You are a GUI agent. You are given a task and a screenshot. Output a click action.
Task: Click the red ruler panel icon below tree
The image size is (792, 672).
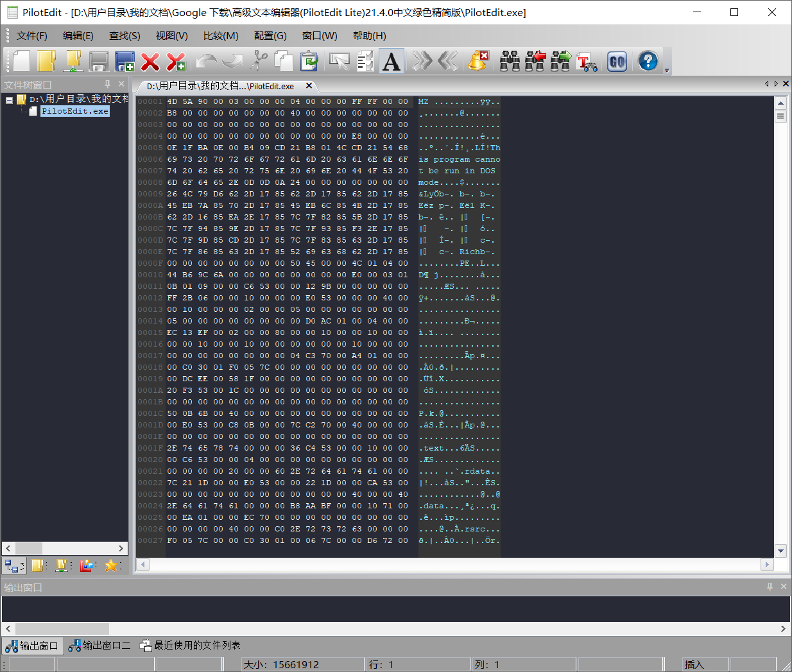click(87, 565)
